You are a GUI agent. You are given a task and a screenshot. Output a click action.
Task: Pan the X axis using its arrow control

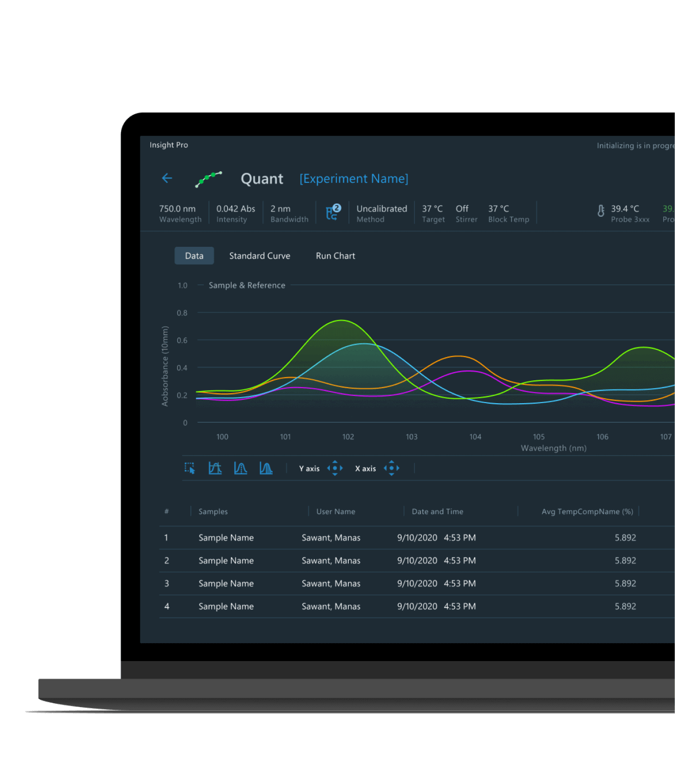click(x=391, y=468)
